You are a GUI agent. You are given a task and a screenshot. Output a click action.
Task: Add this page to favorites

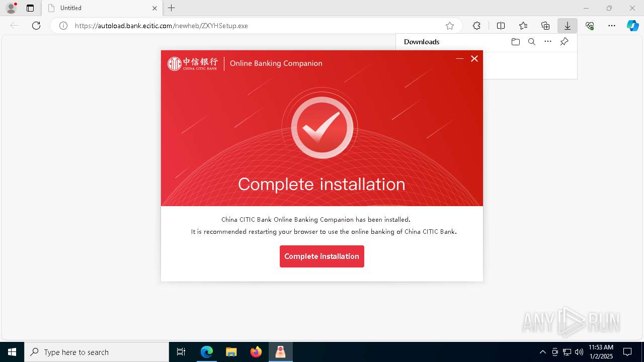coord(450,26)
